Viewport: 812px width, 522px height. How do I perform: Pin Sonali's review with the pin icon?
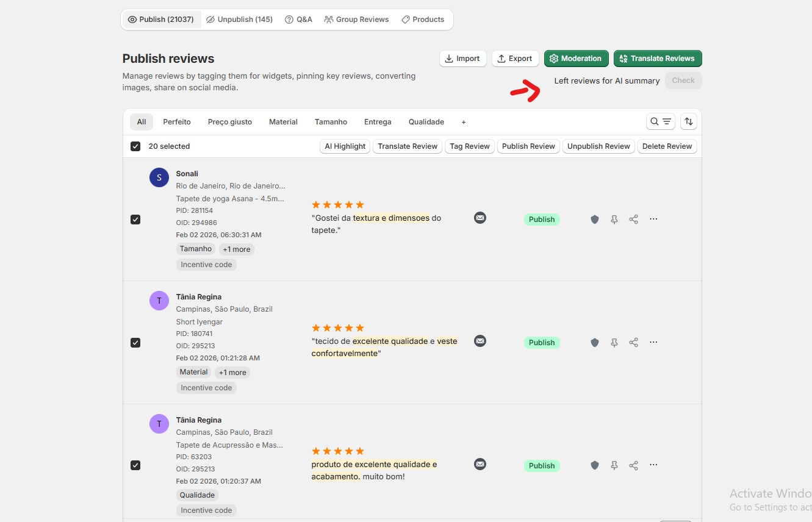(x=614, y=220)
